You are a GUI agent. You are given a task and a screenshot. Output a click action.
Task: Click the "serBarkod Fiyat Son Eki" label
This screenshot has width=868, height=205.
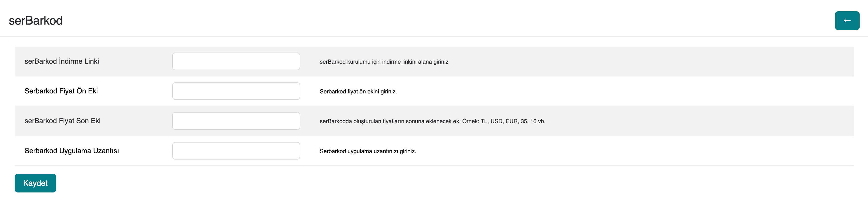coord(62,121)
